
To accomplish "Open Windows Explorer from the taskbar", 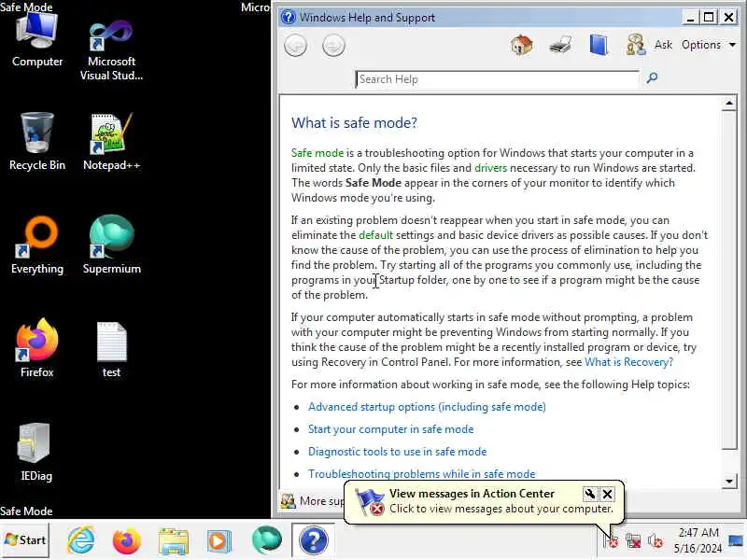I will coord(174,541).
